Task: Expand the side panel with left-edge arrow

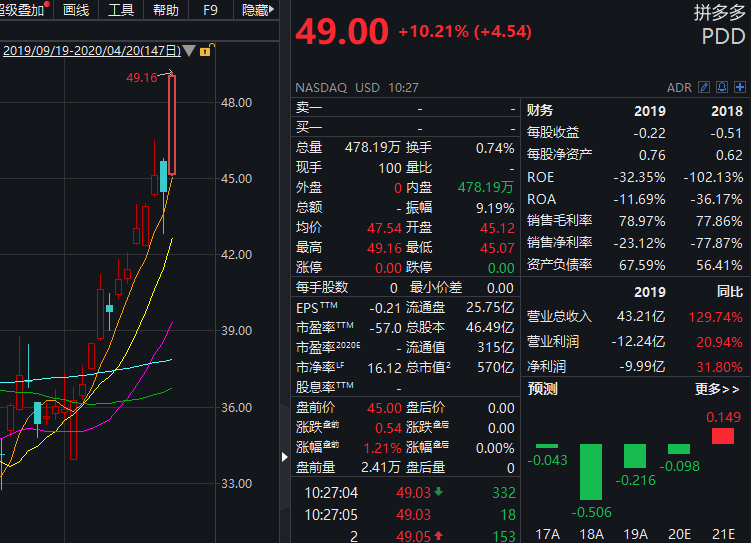Action: coord(284,457)
